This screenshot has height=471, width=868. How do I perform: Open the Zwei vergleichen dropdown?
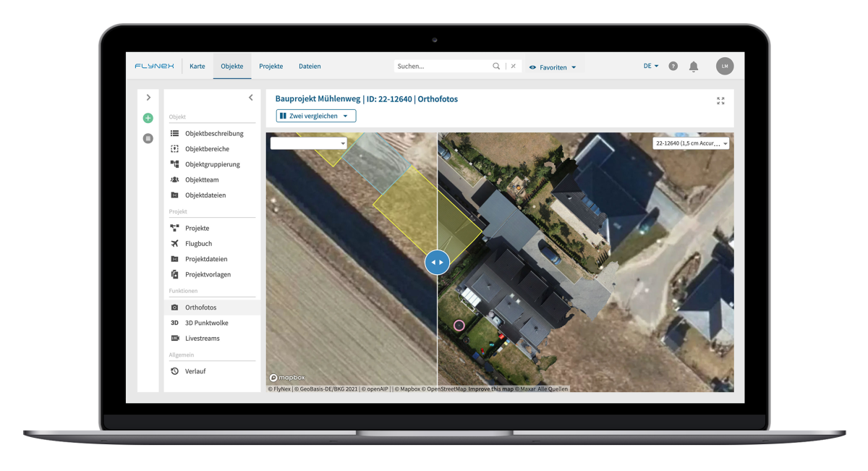(316, 116)
